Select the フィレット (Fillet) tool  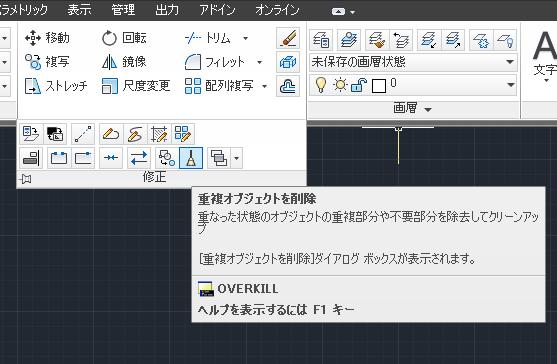coord(215,62)
